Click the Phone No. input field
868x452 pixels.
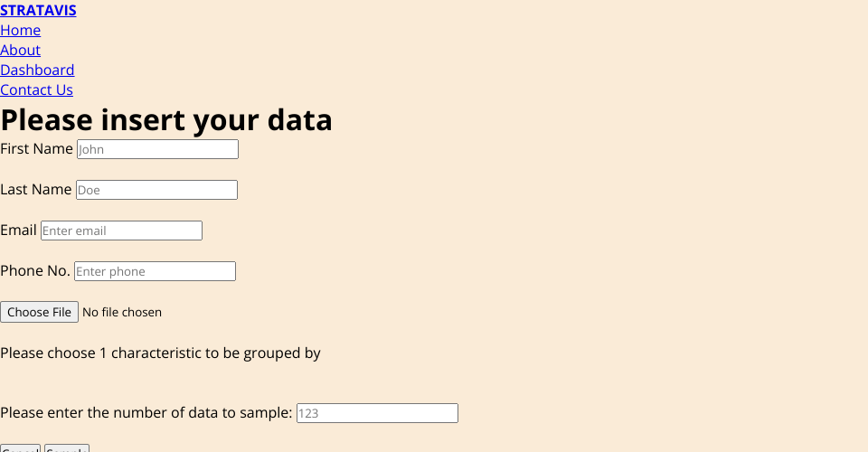155,271
